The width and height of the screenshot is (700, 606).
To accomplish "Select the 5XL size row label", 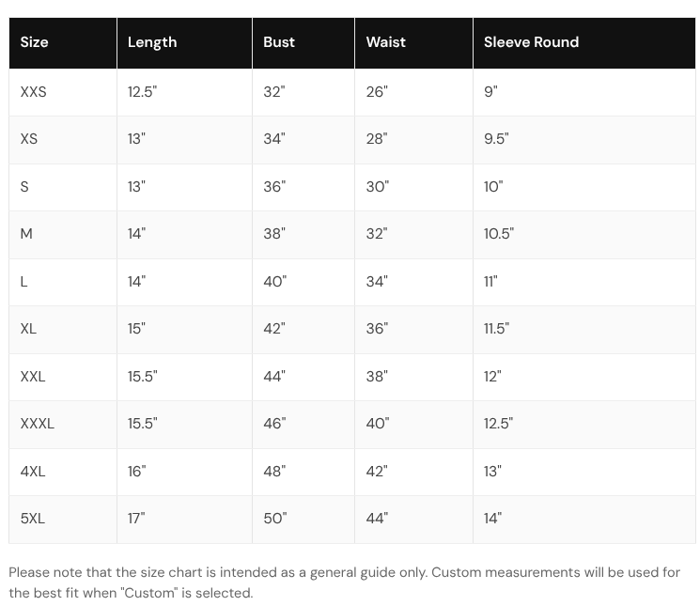I will [33, 519].
